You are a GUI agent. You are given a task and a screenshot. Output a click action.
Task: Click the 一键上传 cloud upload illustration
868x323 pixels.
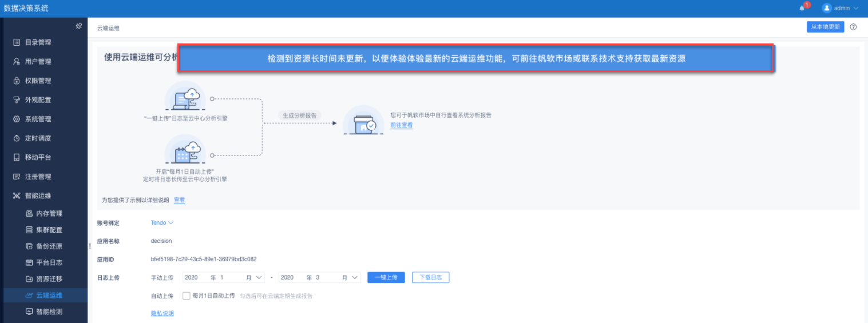tap(185, 96)
